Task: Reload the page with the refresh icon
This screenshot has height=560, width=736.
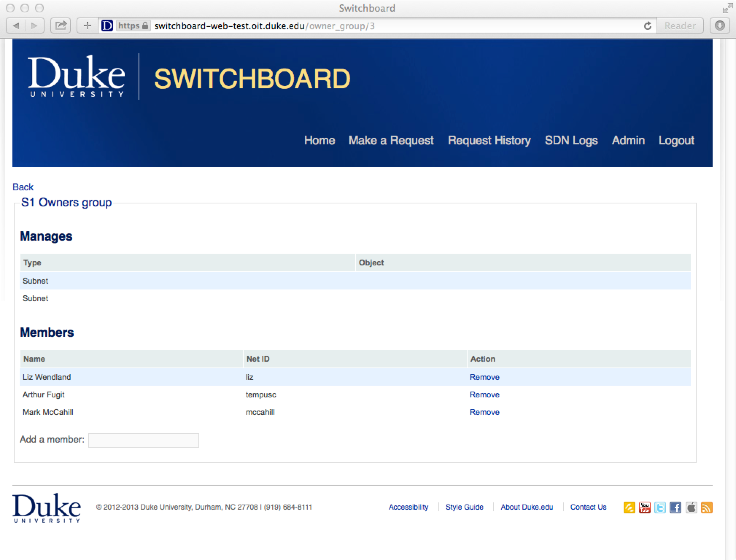Action: click(x=647, y=26)
